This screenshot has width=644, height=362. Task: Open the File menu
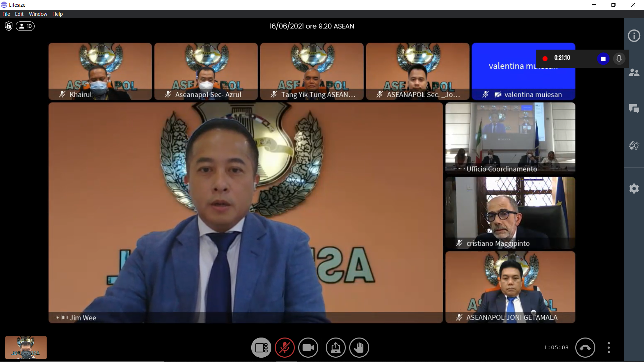coord(6,14)
